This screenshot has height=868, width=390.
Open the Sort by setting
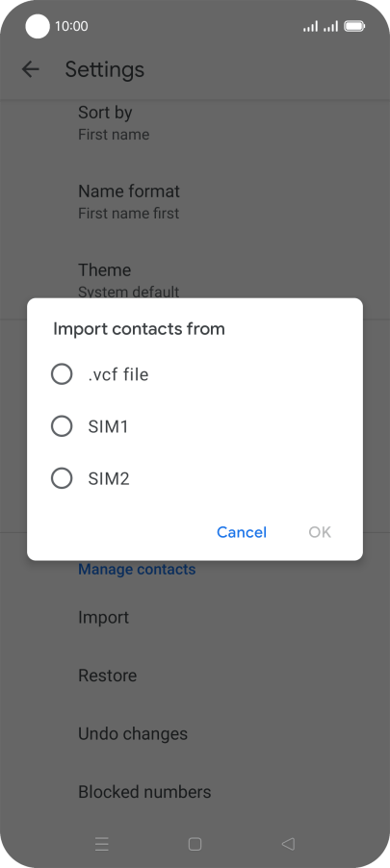pos(195,123)
